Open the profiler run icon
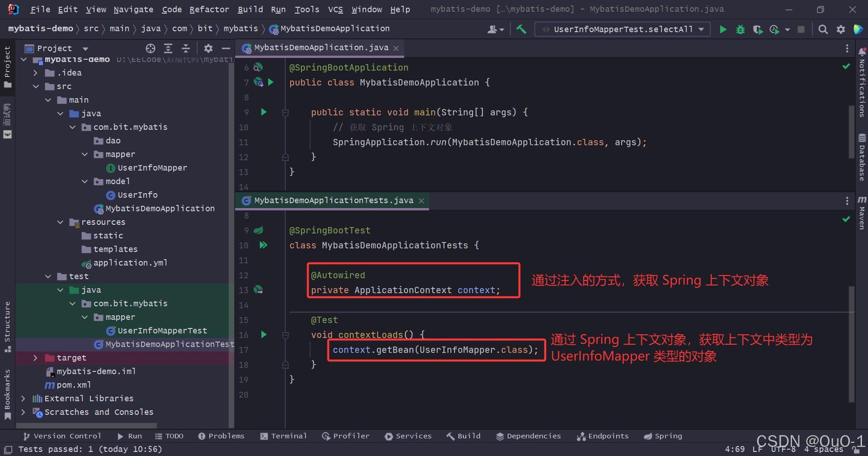Screen dimensions: 868x456 (x=774, y=29)
